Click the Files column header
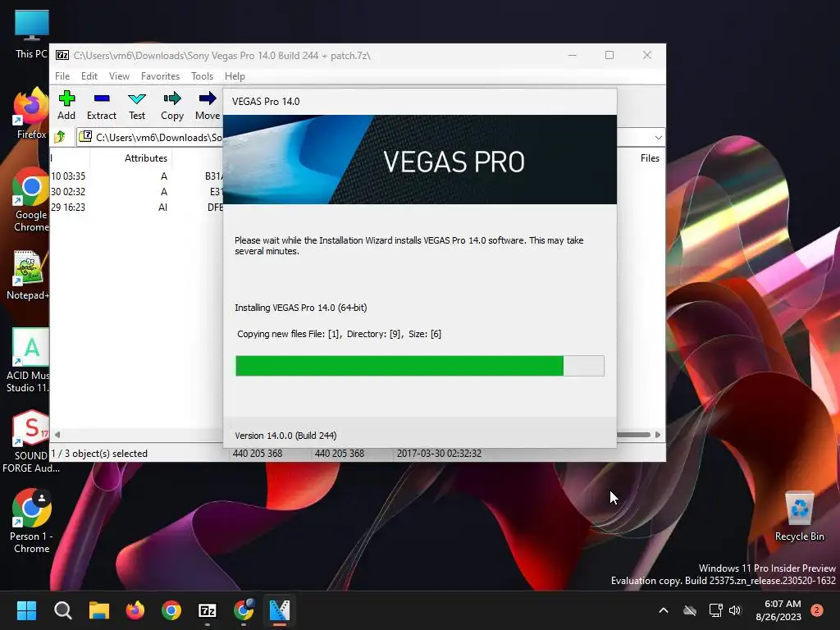Viewport: 840px width, 630px height. click(x=650, y=158)
